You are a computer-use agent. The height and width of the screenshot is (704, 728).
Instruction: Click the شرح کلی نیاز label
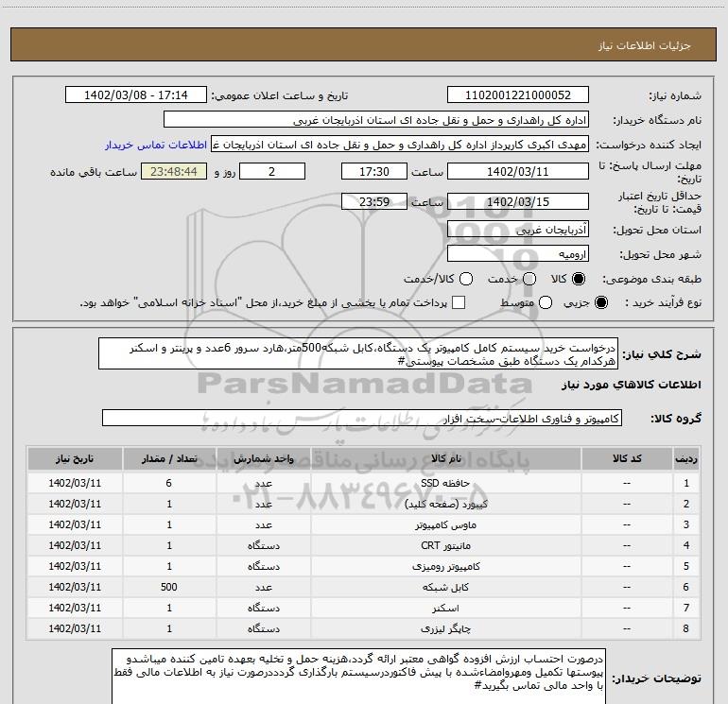[x=661, y=354]
